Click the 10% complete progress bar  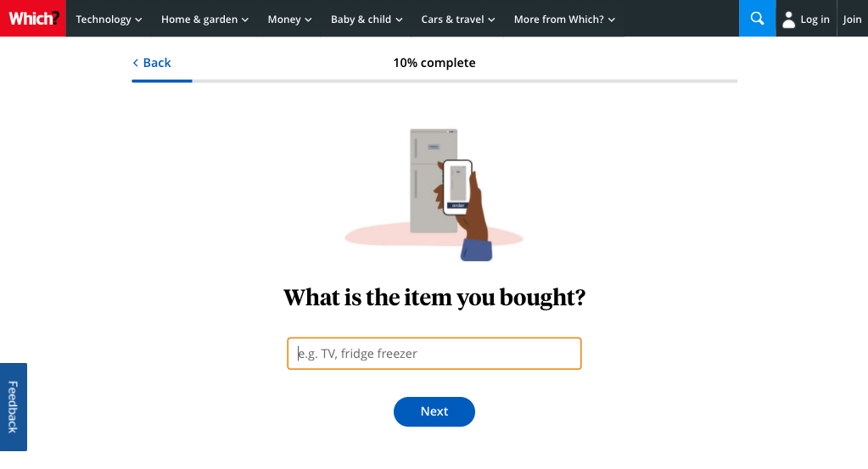(x=434, y=81)
